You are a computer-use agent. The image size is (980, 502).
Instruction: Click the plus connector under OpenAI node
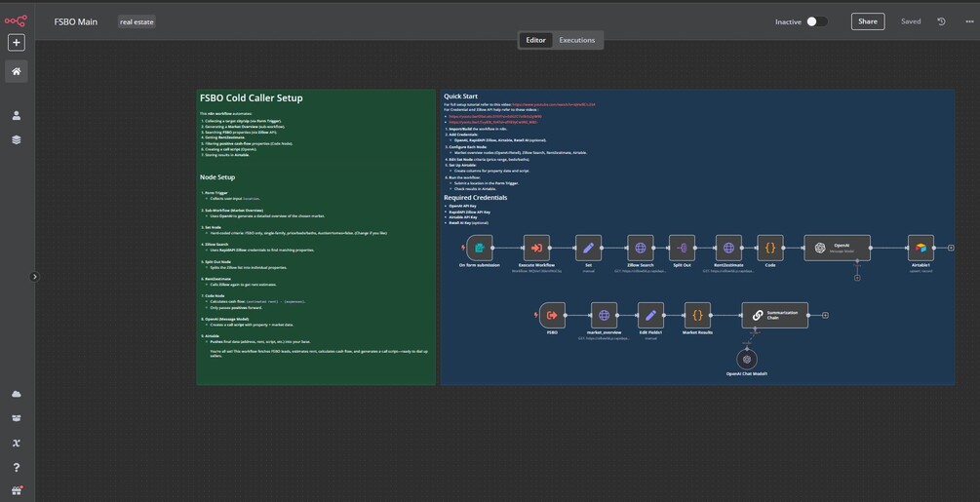(857, 278)
